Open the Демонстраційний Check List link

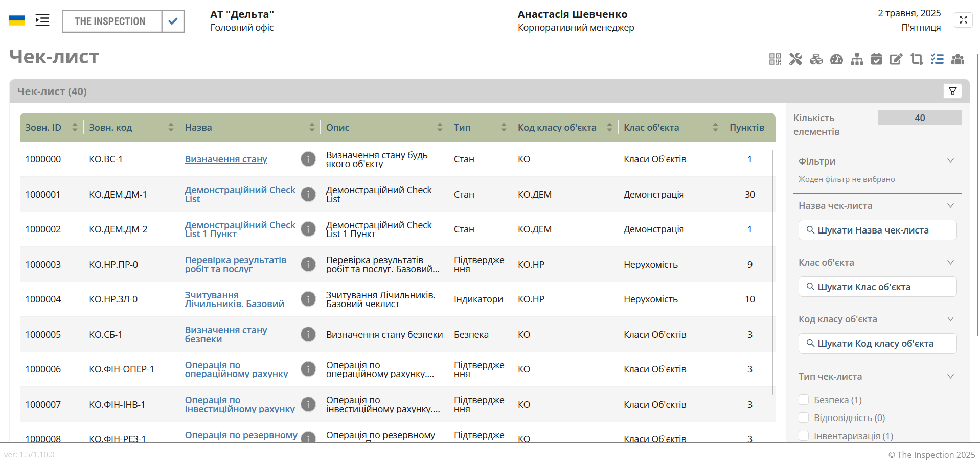[x=240, y=194]
